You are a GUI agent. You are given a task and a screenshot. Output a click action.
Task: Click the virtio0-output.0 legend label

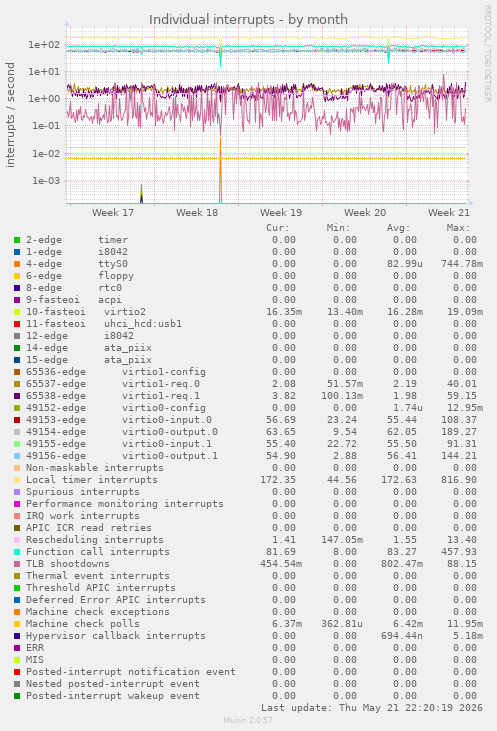(x=170, y=432)
